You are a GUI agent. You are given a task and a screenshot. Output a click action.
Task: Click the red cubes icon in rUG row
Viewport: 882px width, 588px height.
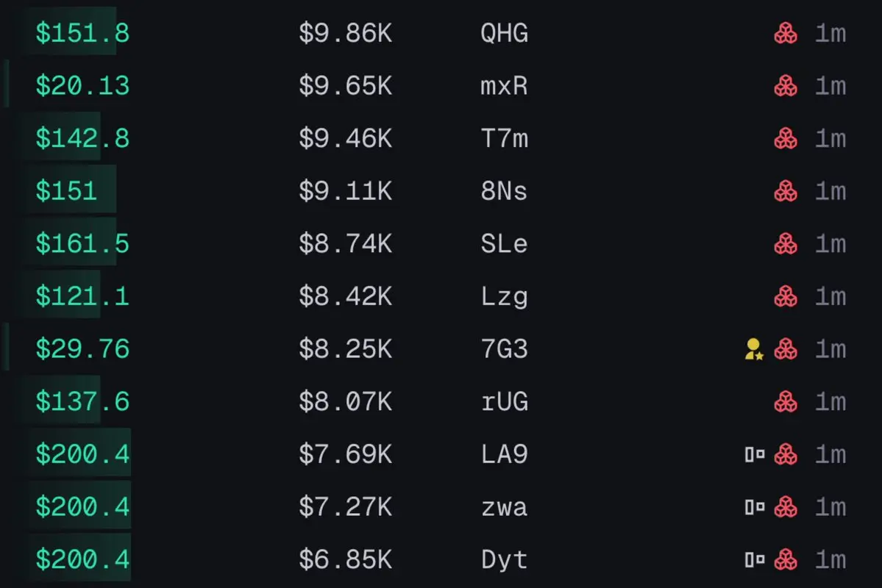click(785, 402)
